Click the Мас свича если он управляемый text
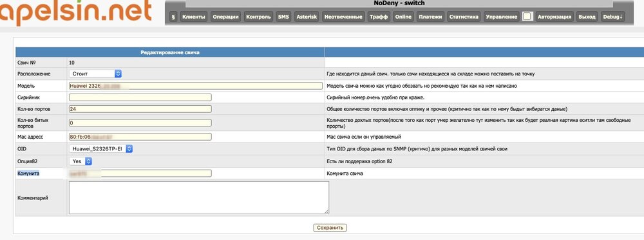 363,137
